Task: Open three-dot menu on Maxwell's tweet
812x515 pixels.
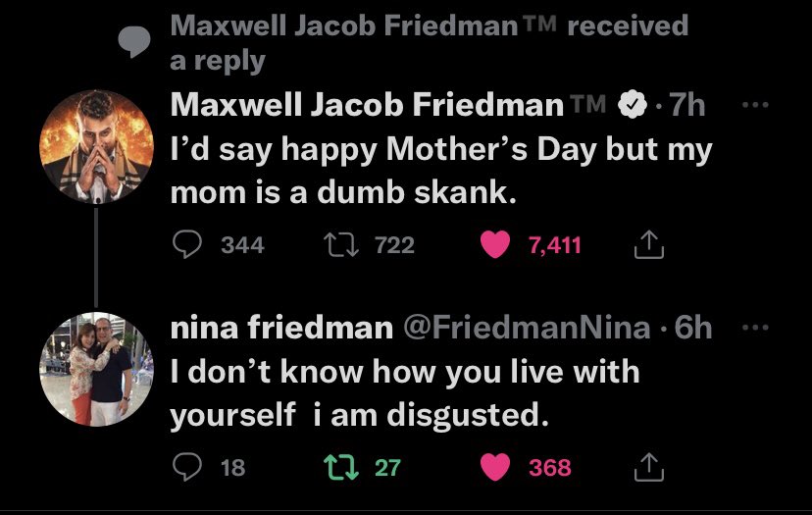Action: coord(755,105)
